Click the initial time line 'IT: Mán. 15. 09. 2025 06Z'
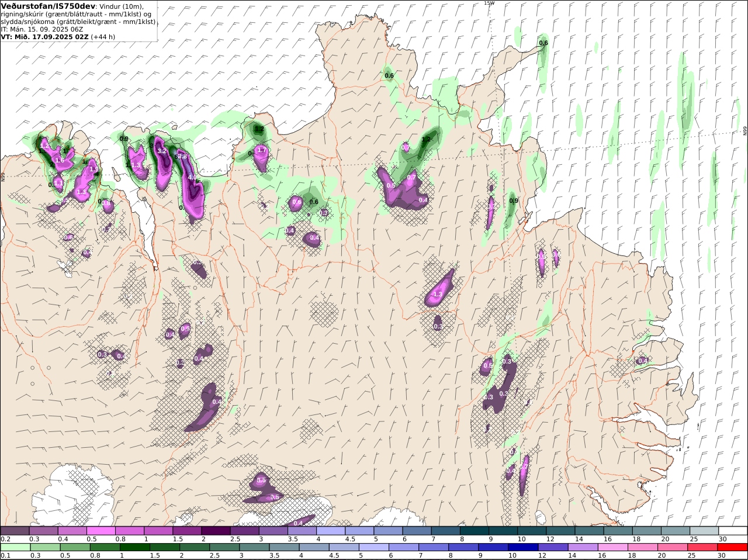 42,29
